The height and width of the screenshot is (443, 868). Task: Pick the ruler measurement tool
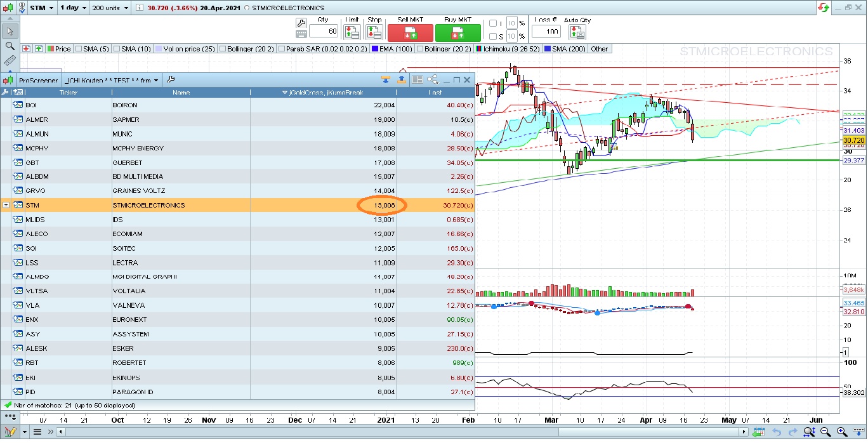pos(10,61)
